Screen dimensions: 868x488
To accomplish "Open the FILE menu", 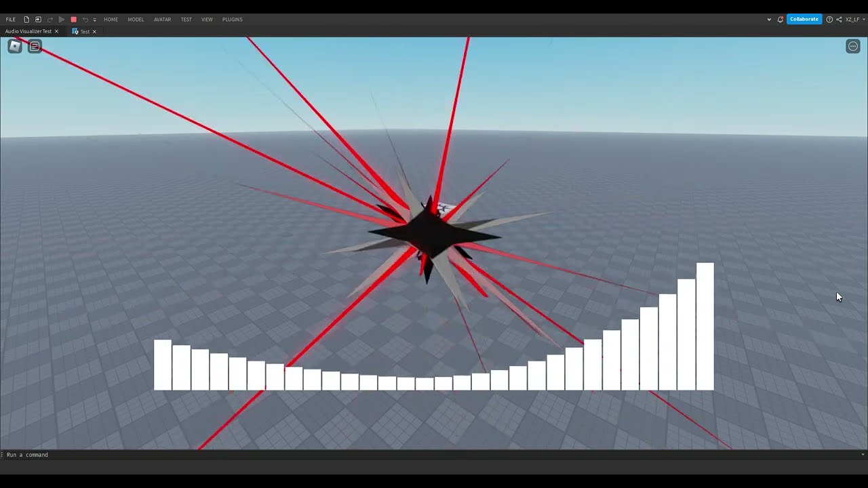I will 10,20.
